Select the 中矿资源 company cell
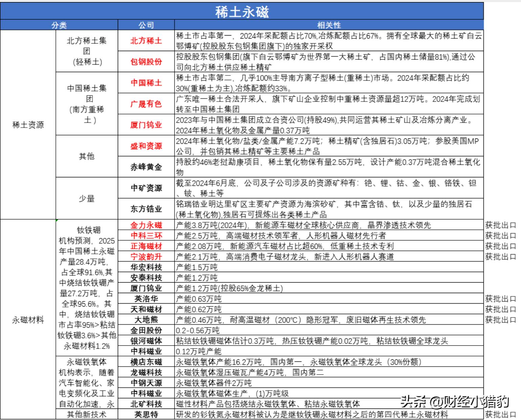521x420 pixels. pos(146,188)
